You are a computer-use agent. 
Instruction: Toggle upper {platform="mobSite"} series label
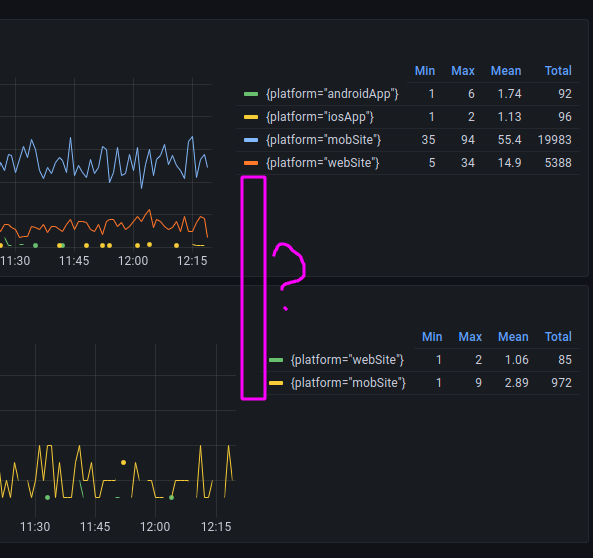click(323, 140)
